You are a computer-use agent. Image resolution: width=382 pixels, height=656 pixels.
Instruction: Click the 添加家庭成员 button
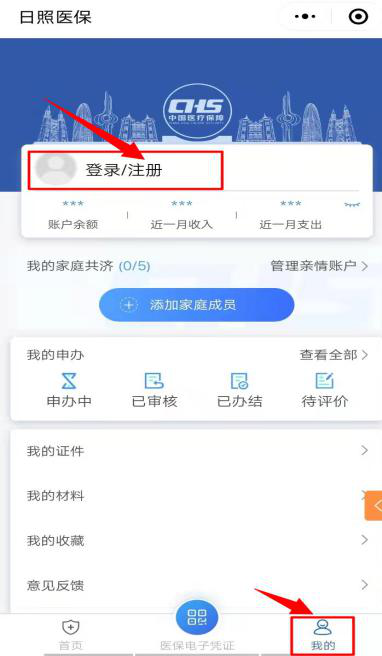(x=197, y=305)
